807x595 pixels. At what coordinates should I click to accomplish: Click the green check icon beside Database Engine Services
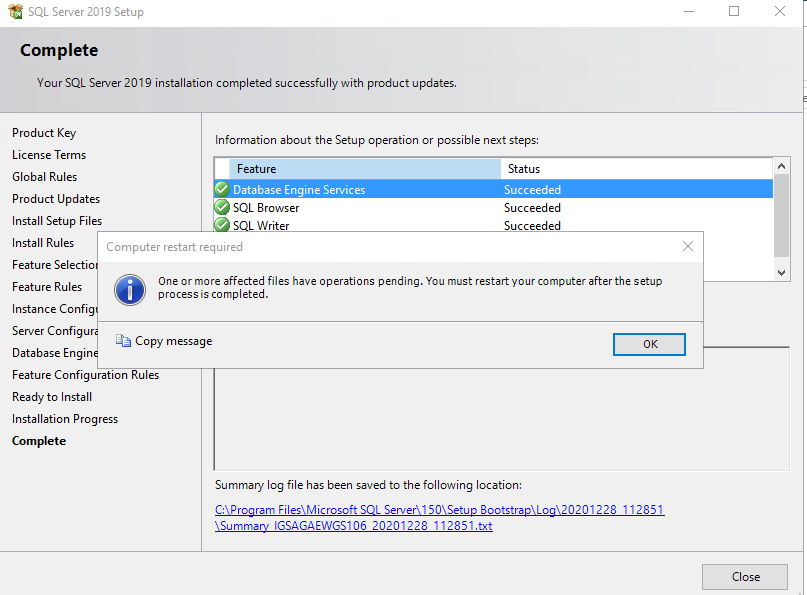pyautogui.click(x=222, y=189)
